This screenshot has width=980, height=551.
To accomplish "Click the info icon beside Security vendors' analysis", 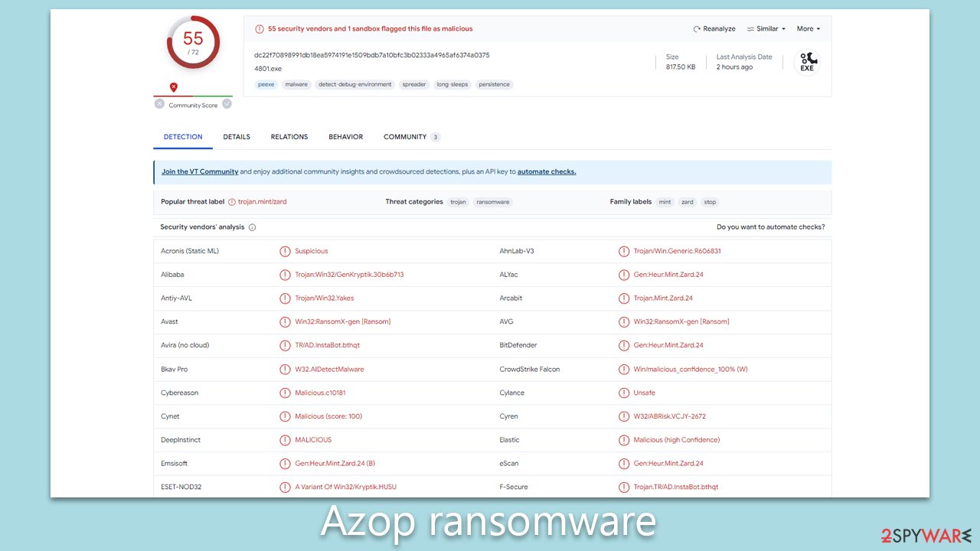I will [x=252, y=227].
